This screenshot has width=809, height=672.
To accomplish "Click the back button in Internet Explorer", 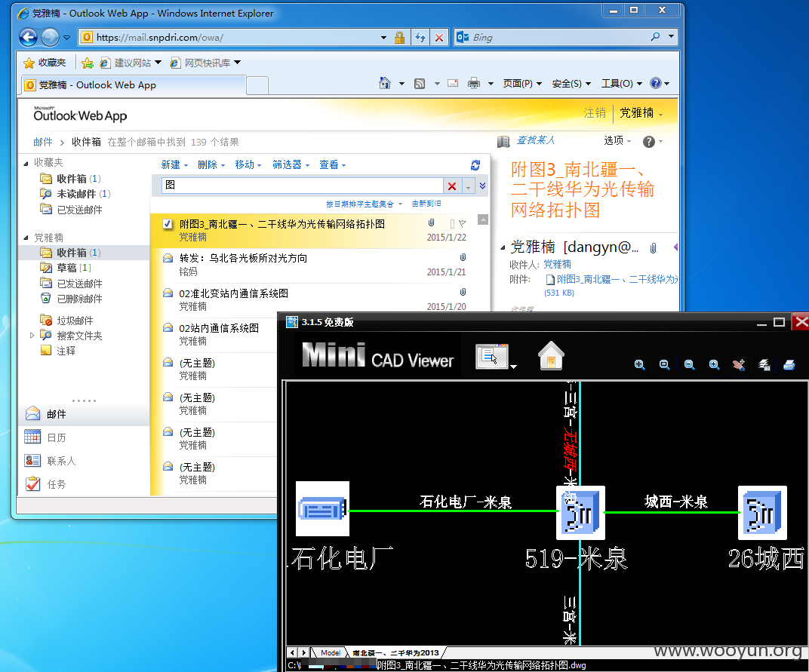I will 29,37.
